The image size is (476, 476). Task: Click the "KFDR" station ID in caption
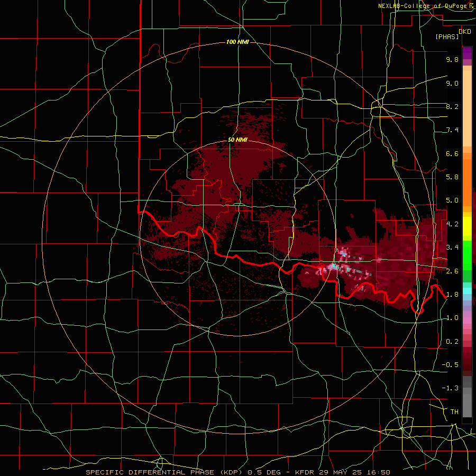[x=305, y=472]
